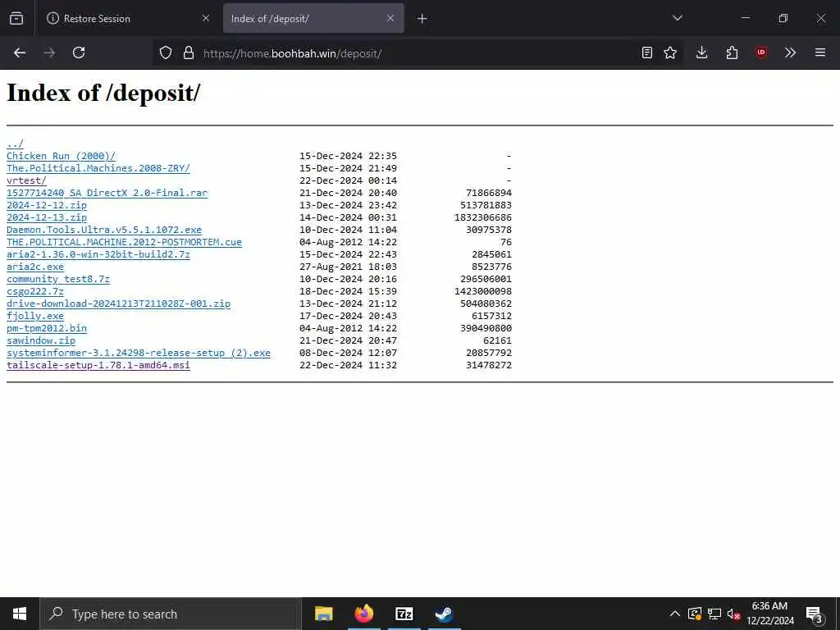Open the tracking protection shield
This screenshot has width=840, height=630.
point(166,52)
